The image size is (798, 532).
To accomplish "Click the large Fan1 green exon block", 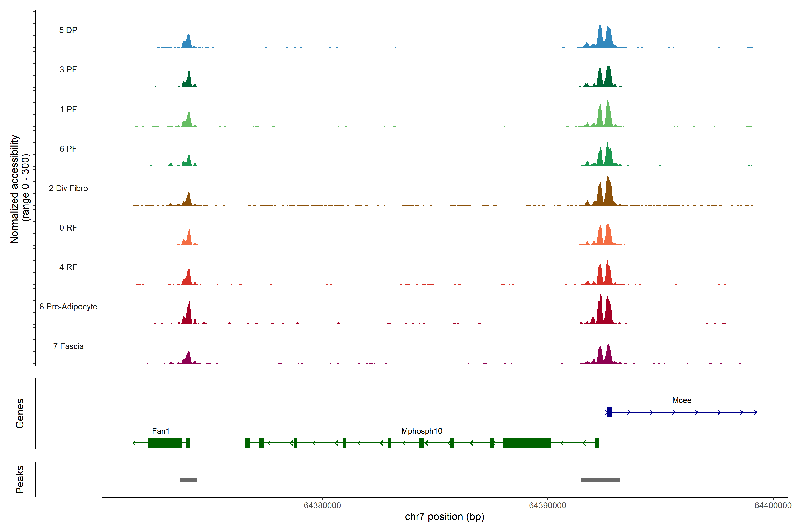I will [x=165, y=443].
